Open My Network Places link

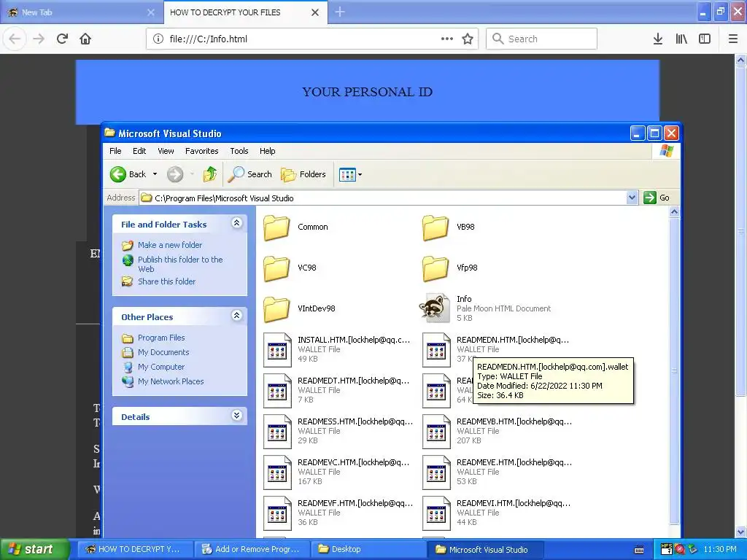click(x=171, y=381)
